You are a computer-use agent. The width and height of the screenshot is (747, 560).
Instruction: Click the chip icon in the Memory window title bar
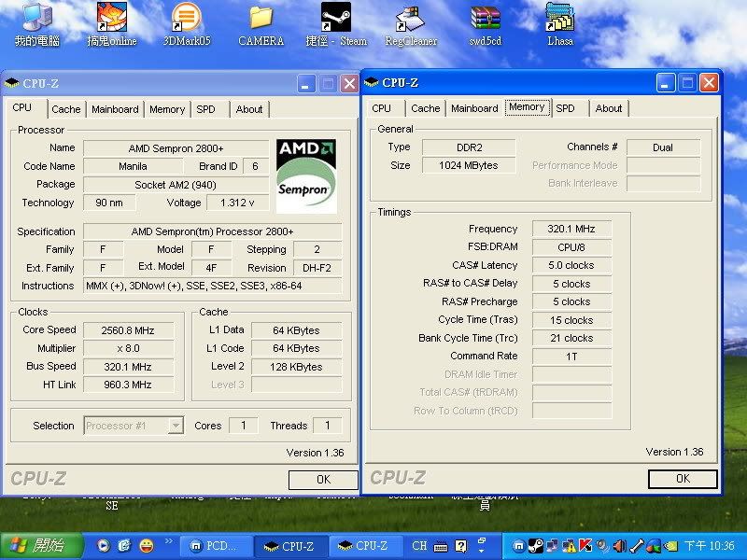coord(371,83)
